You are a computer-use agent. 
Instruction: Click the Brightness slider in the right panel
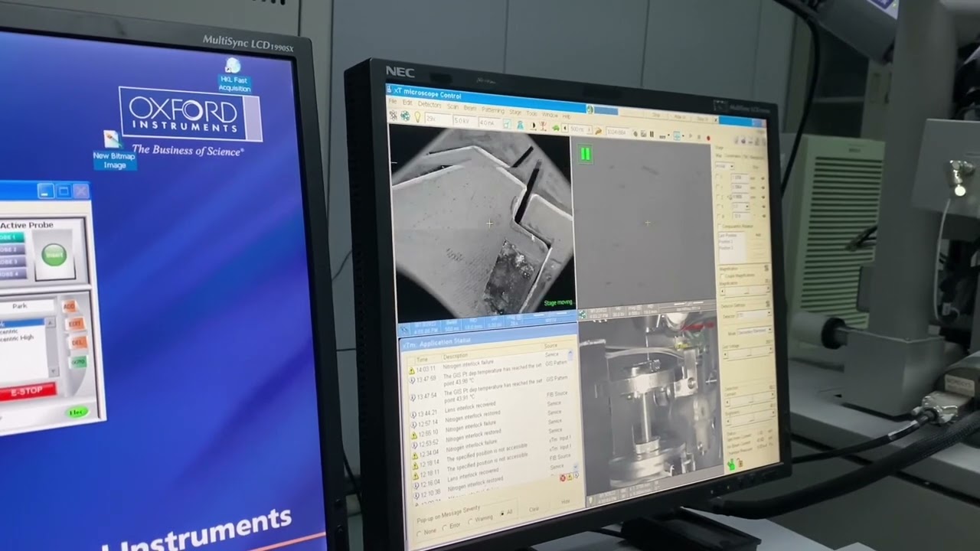750,418
